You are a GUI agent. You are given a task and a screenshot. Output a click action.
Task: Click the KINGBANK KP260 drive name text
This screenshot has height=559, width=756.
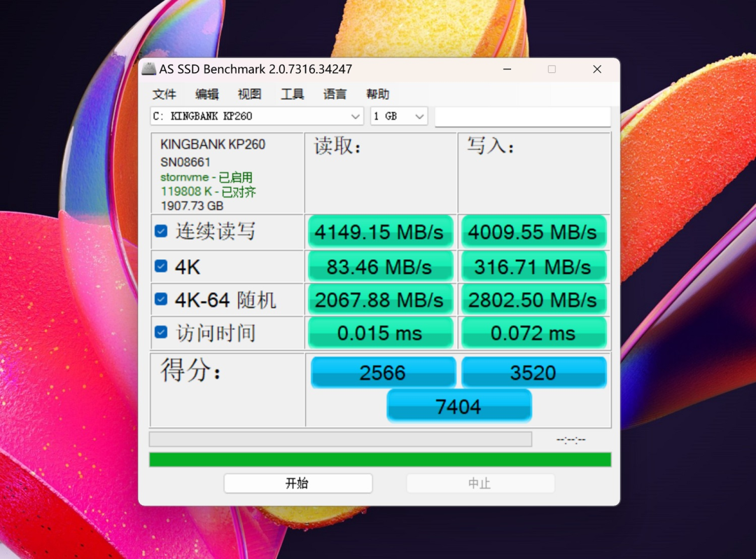tap(213, 144)
